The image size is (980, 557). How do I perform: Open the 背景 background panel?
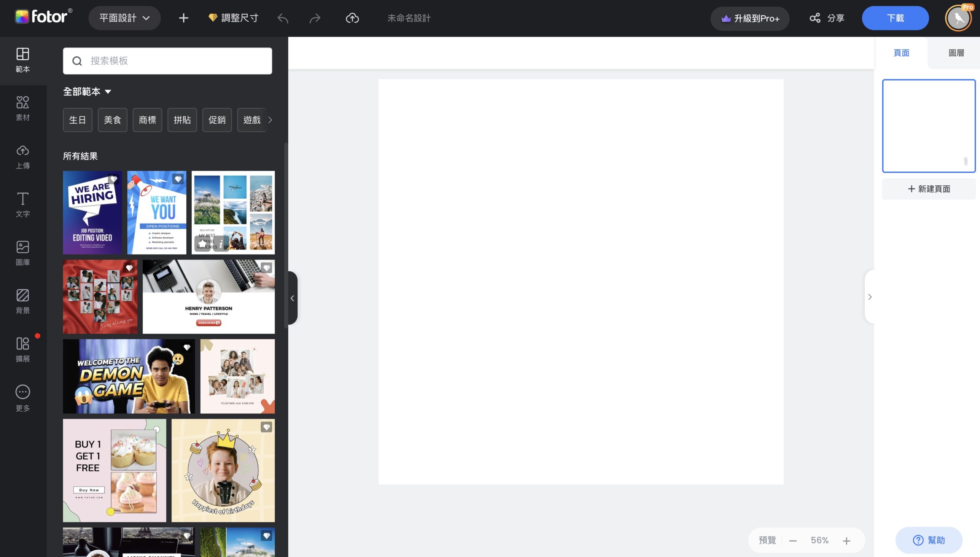pyautogui.click(x=23, y=302)
